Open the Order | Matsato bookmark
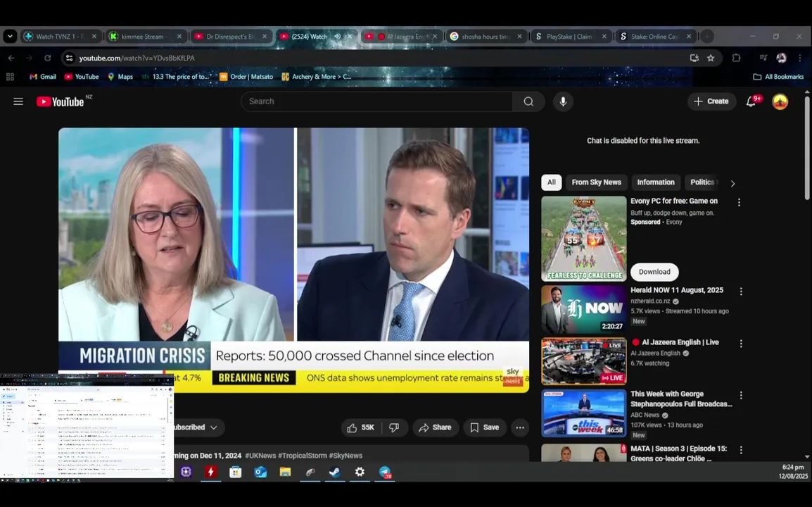Image resolution: width=812 pixels, height=507 pixels. 246,77
